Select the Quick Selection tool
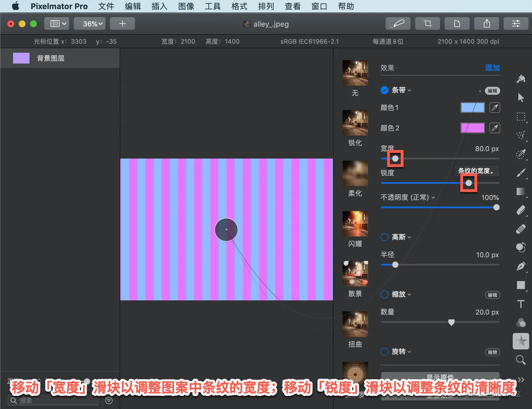532x409 pixels. pos(521,135)
